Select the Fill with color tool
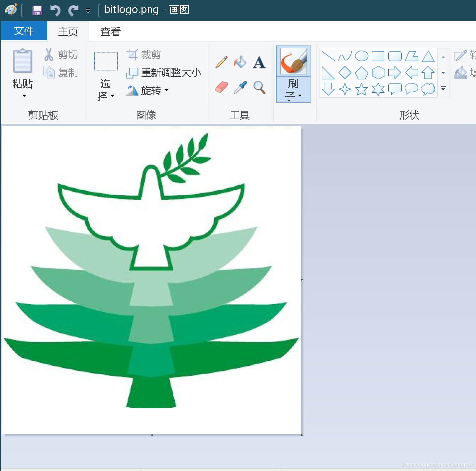This screenshot has height=471, width=476. [x=240, y=62]
